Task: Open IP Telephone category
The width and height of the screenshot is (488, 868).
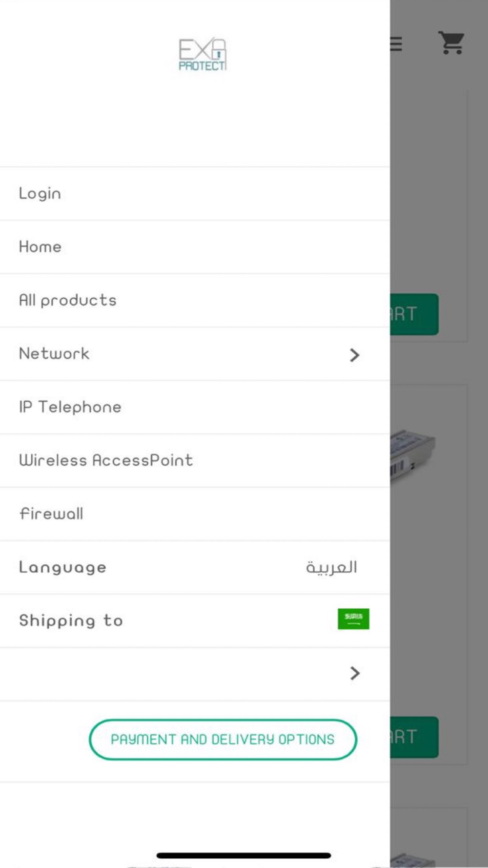Action: tap(195, 407)
